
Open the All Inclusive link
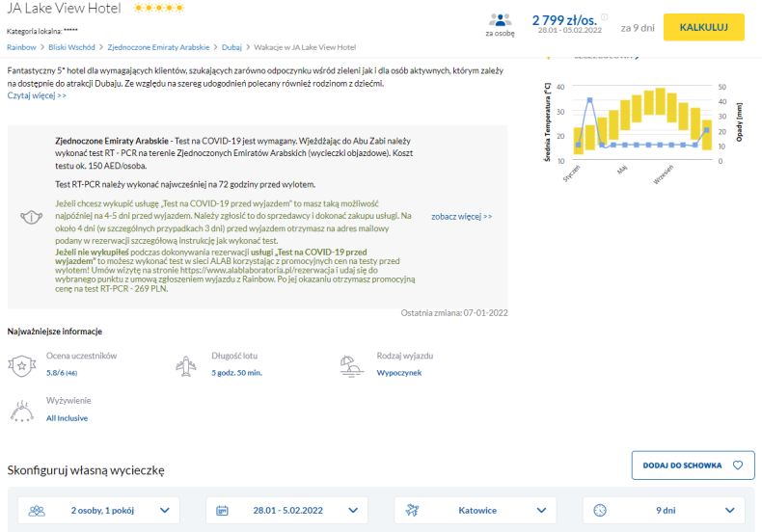[x=68, y=418]
